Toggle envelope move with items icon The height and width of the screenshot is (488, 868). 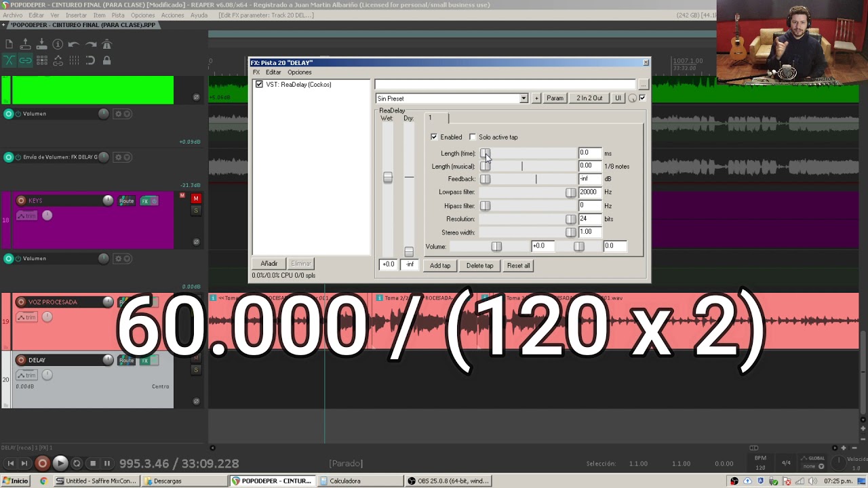(x=58, y=60)
